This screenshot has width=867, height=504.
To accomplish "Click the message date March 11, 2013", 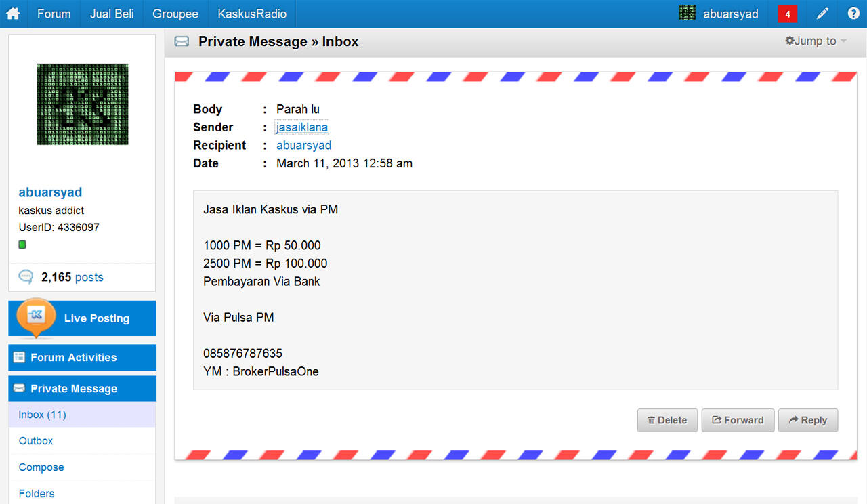I will tap(344, 163).
